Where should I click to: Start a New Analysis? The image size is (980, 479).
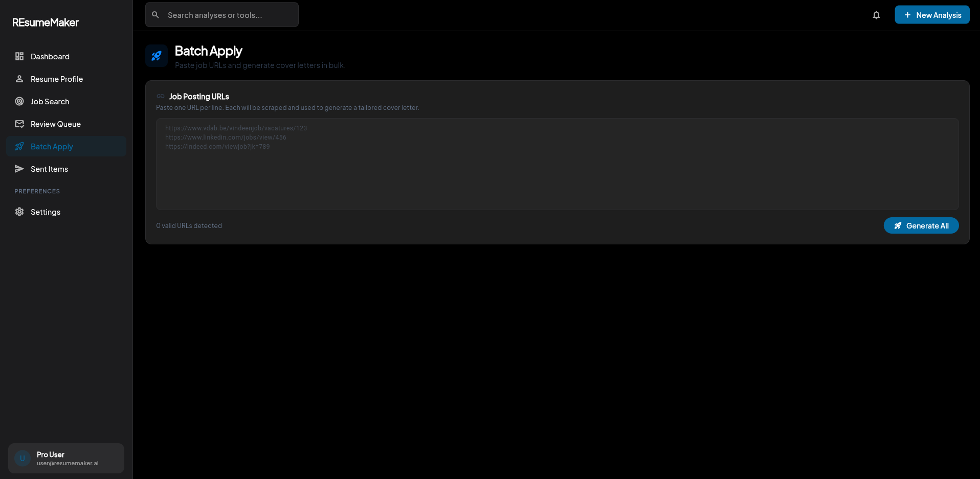tap(932, 15)
